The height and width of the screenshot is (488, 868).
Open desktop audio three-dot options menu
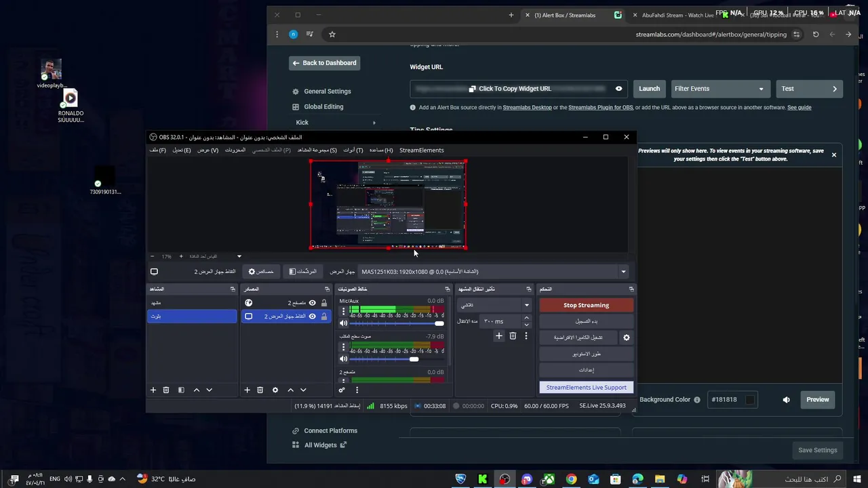(x=343, y=347)
